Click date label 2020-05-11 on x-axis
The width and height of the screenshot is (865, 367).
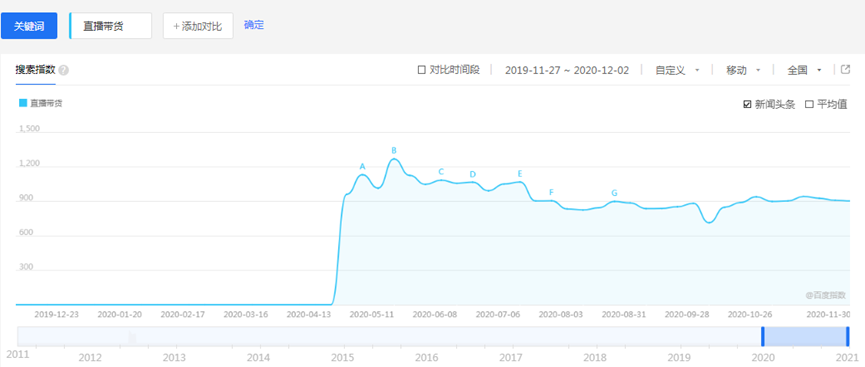tap(372, 314)
